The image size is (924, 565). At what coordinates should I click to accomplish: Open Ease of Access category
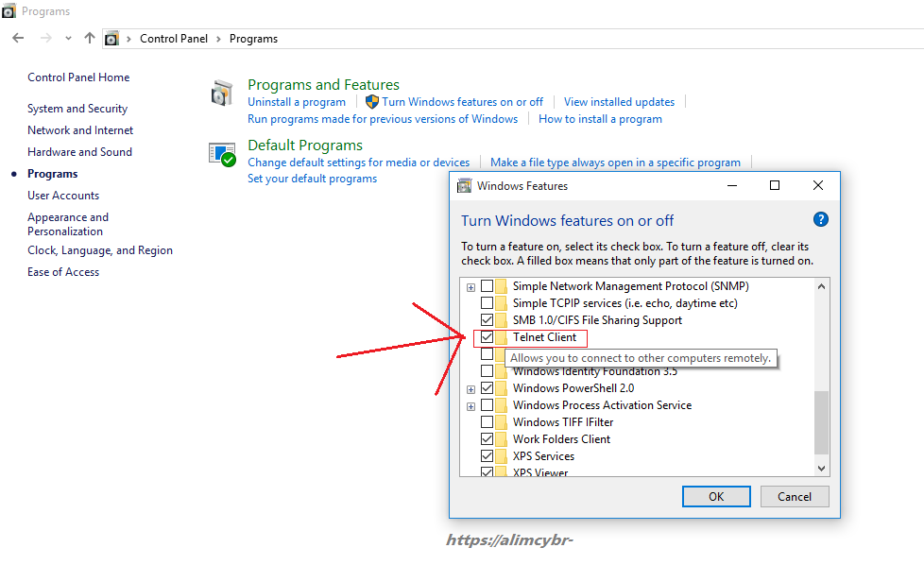[63, 272]
